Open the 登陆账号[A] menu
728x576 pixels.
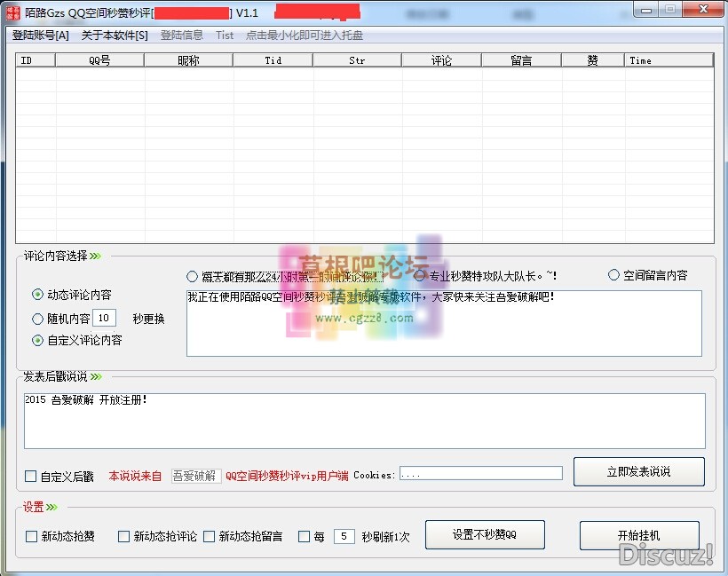coord(39,35)
